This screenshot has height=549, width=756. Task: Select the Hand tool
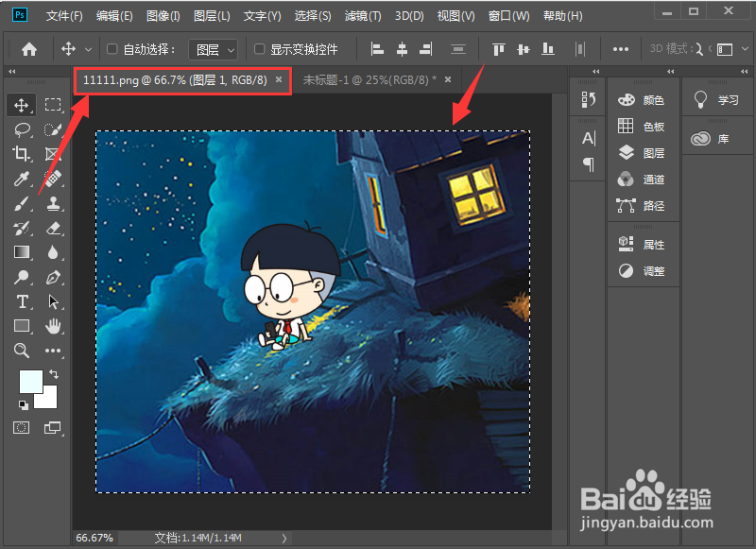pos(53,326)
